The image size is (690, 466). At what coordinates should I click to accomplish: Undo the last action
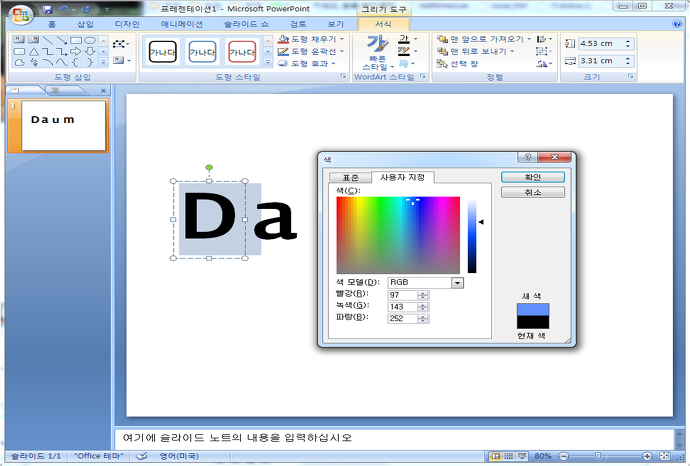64,9
